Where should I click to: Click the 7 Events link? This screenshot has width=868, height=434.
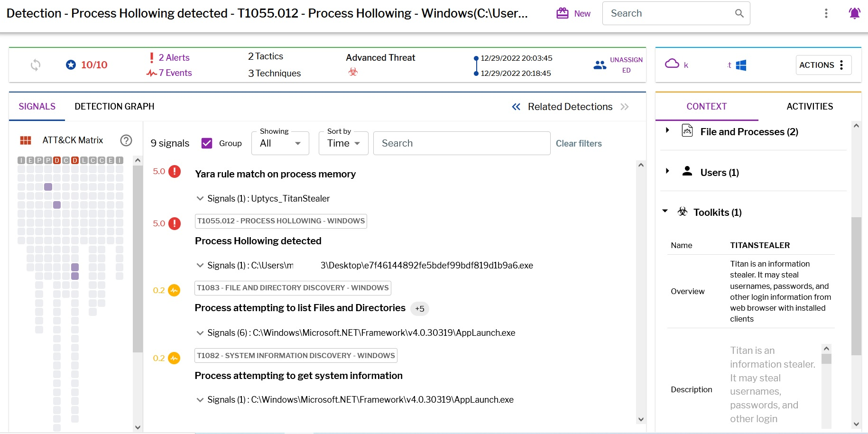click(175, 73)
